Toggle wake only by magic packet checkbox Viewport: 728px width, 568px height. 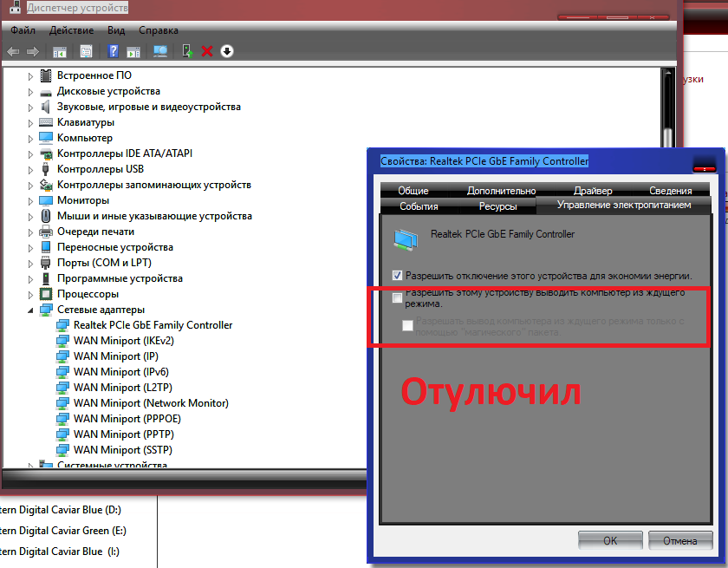tap(407, 325)
